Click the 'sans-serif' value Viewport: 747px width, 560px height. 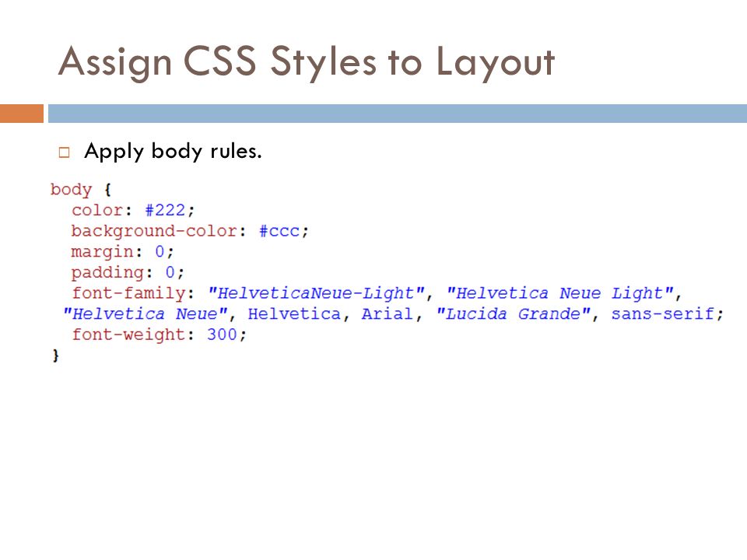tap(663, 314)
